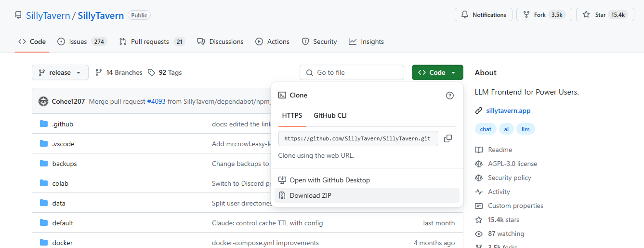The image size is (644, 248).
Task: Click the llm topic tag
Action: 526,129
